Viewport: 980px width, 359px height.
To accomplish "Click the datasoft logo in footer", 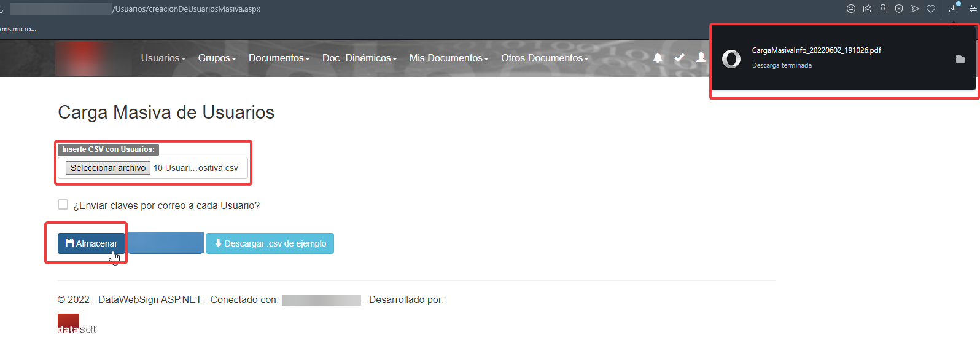I will tap(77, 324).
